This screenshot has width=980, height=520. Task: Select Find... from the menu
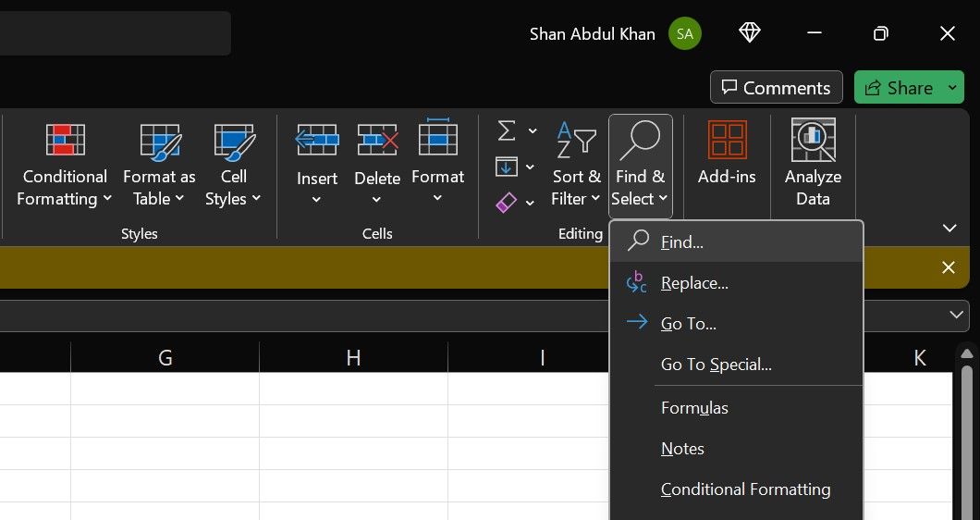(682, 242)
